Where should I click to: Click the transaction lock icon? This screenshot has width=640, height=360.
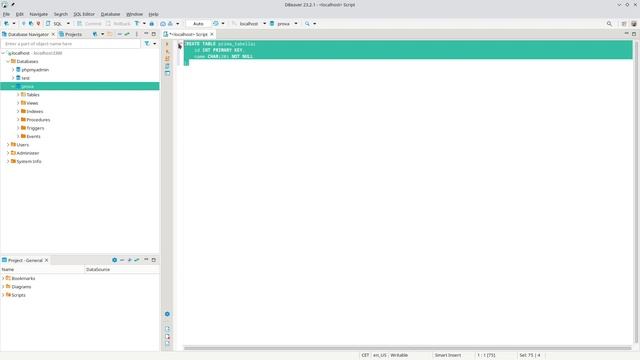click(151, 24)
